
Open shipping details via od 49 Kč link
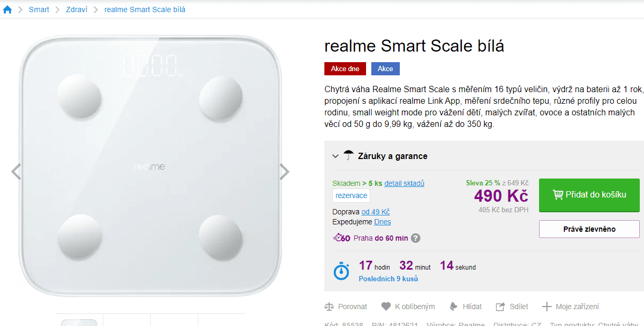pos(374,212)
